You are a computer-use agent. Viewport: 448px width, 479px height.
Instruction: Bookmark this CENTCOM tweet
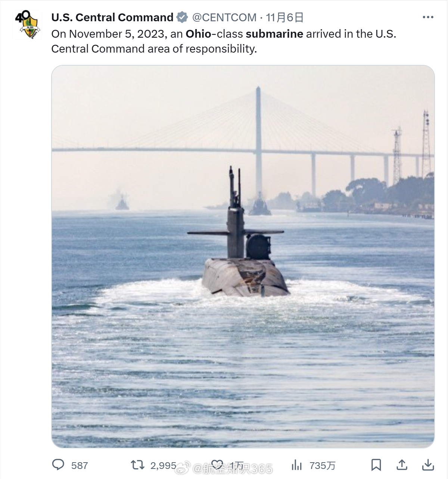coord(376,465)
